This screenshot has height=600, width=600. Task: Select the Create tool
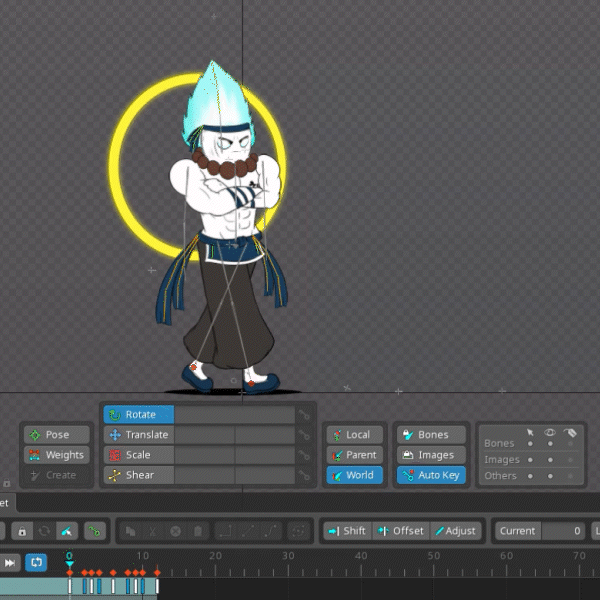coord(57,475)
